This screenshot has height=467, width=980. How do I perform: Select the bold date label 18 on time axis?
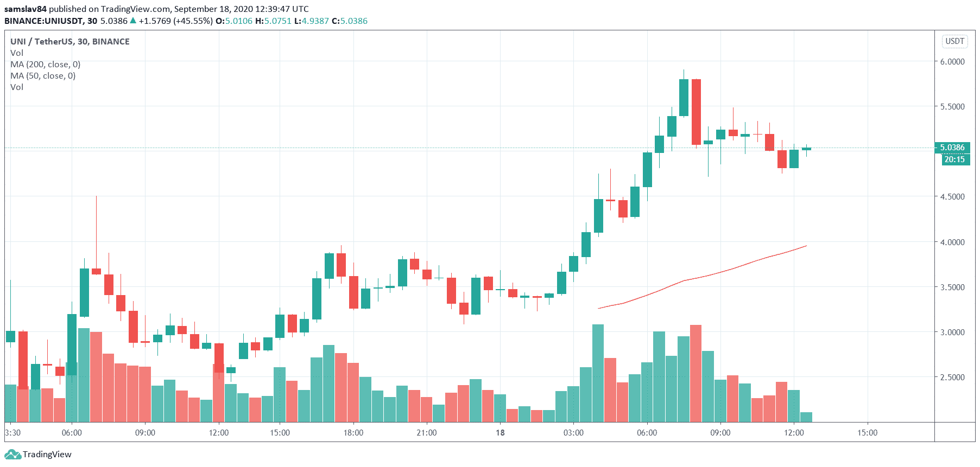(x=500, y=433)
